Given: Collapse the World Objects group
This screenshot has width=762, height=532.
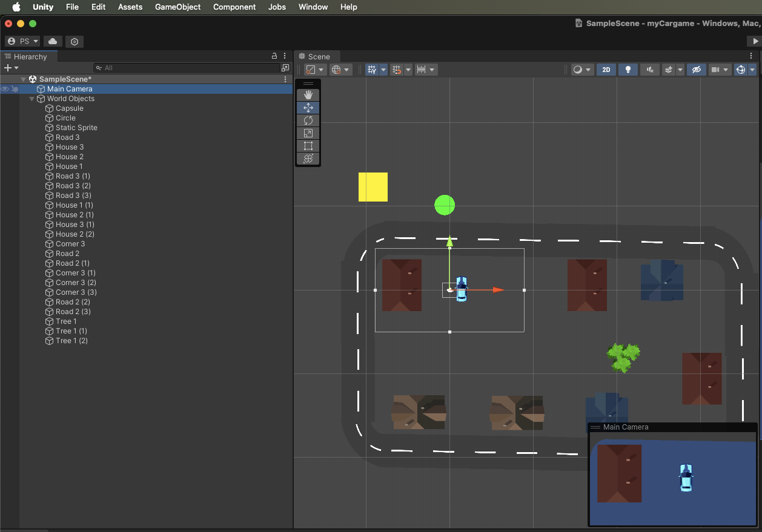Looking at the screenshot, I should (x=32, y=99).
